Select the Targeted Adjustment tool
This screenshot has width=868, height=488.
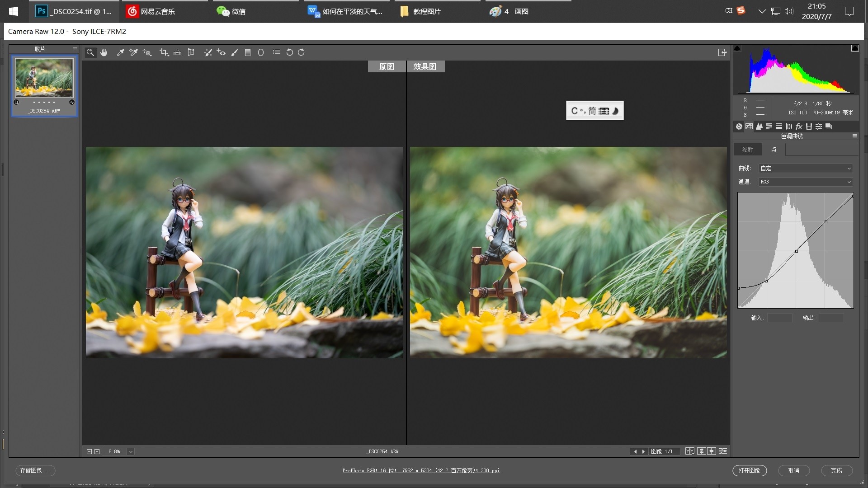pos(147,52)
